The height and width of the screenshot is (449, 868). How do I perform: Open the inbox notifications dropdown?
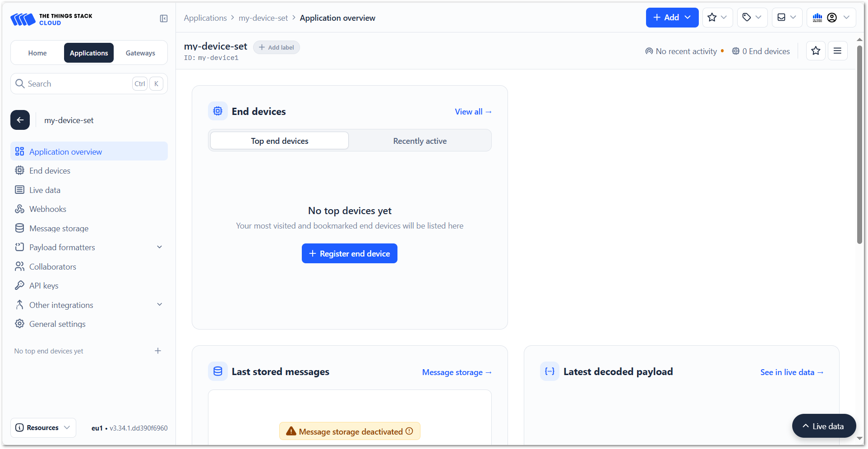(787, 18)
